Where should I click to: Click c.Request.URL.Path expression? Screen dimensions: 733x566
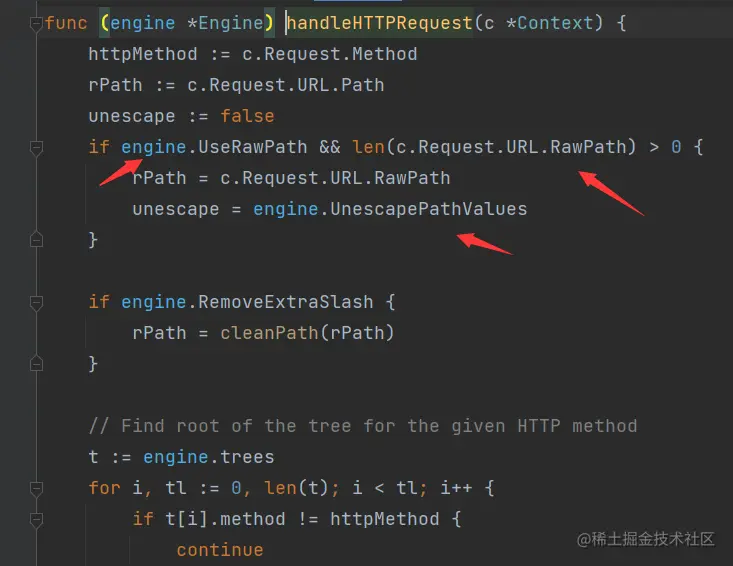point(286,85)
